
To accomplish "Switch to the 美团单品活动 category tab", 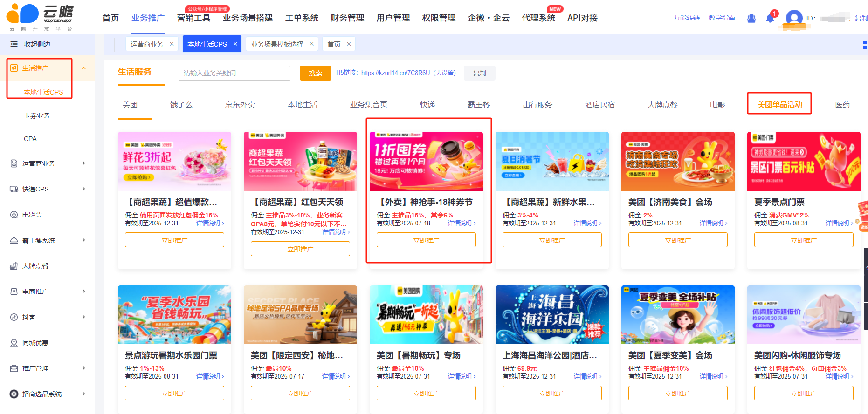I will coord(779,104).
